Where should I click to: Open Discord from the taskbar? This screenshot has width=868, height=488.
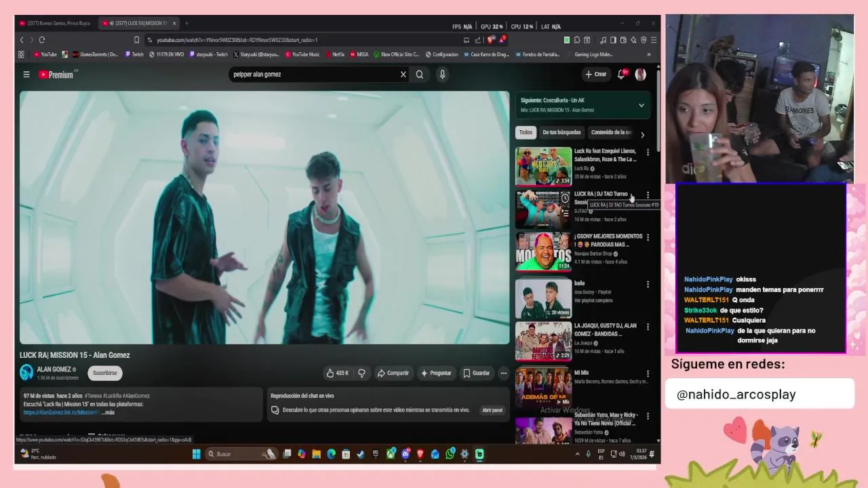coord(406,454)
